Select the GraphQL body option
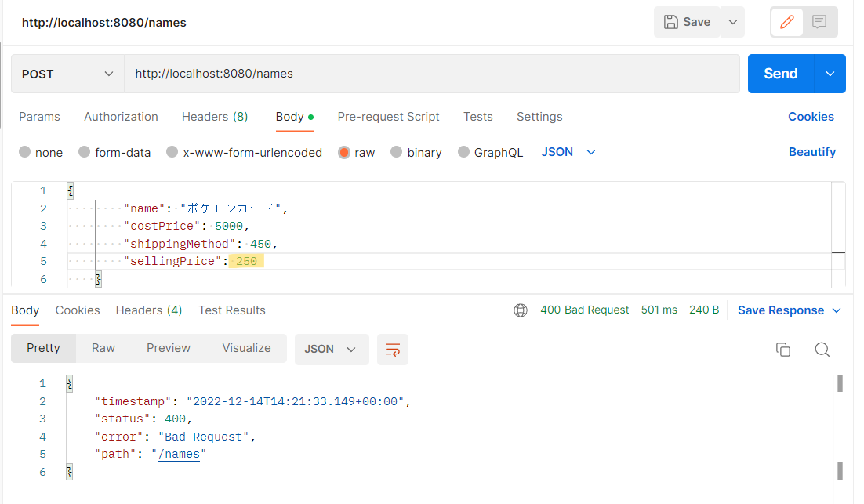Screen dimensions: 864x504 pyautogui.click(x=463, y=152)
